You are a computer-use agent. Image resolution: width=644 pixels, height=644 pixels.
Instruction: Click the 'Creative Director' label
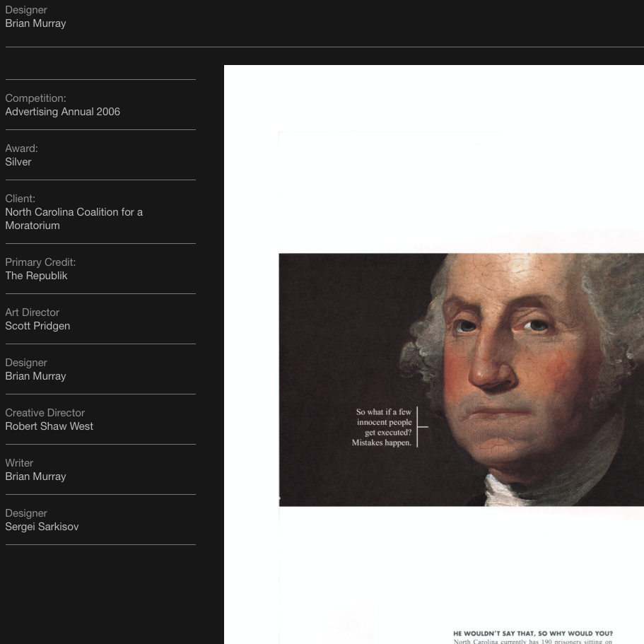click(45, 412)
